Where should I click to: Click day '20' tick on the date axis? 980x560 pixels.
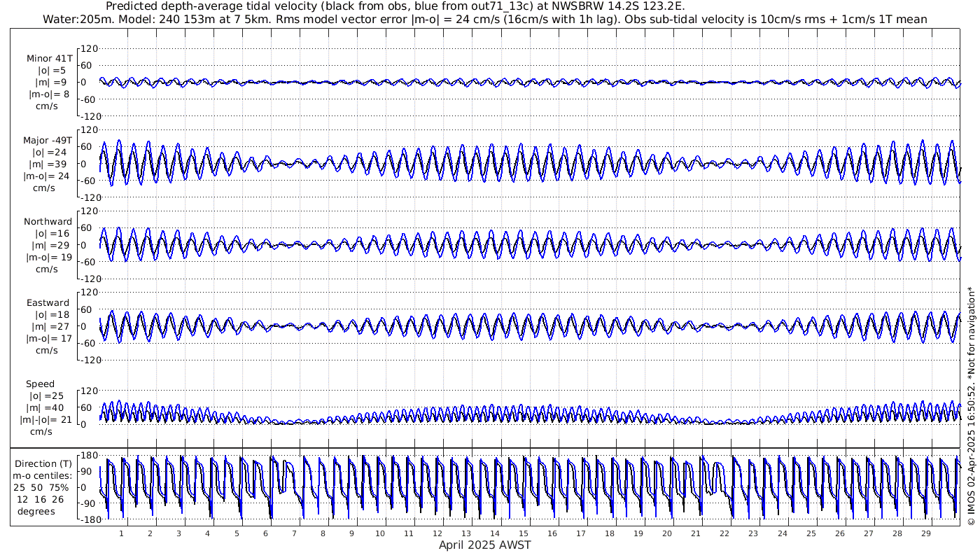coord(667,533)
